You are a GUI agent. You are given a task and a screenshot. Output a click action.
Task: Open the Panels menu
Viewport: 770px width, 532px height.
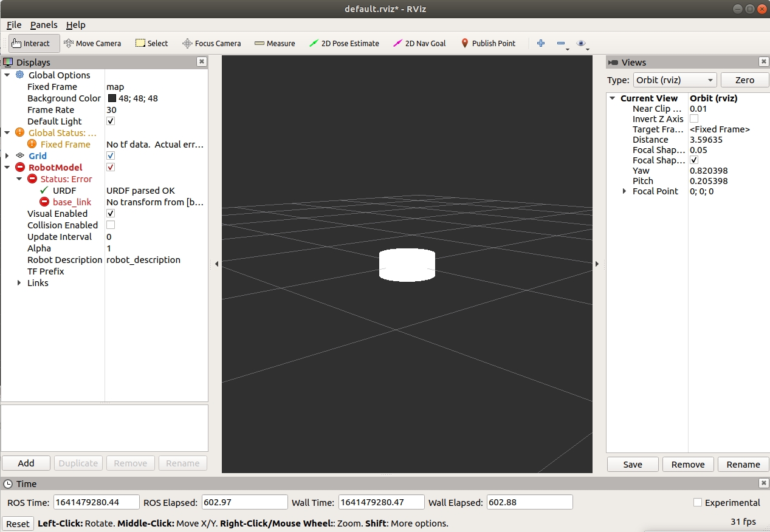44,25
